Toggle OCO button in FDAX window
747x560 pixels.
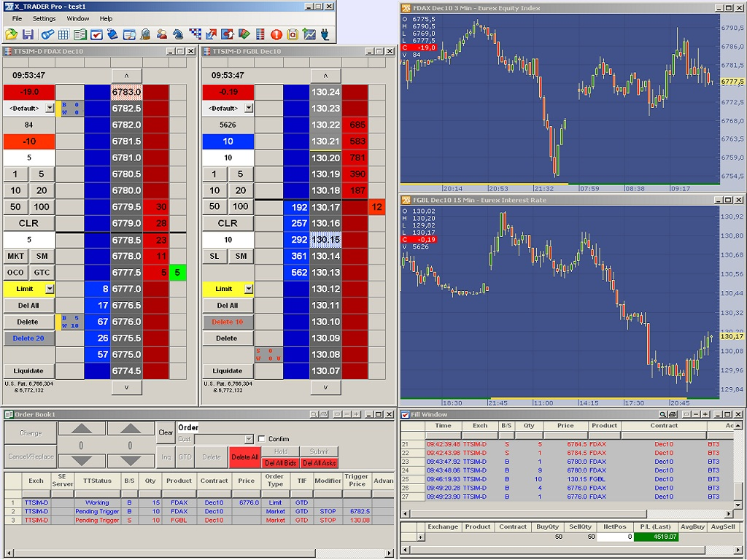[16, 273]
